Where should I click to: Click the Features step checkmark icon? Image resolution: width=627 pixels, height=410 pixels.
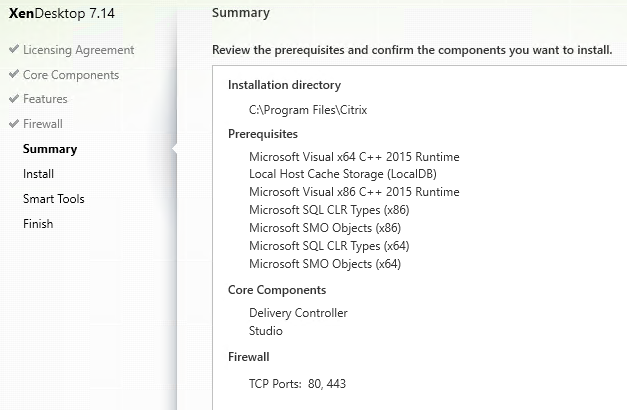[14, 98]
